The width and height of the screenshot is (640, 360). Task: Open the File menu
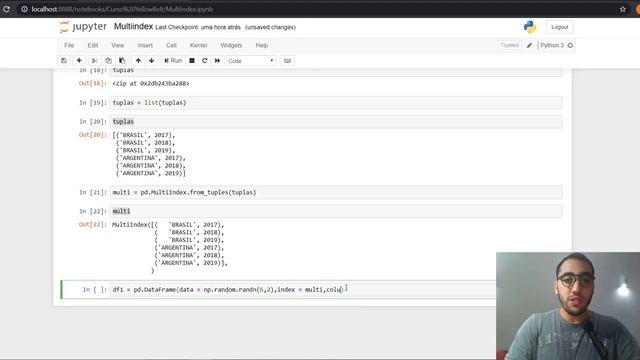point(69,45)
